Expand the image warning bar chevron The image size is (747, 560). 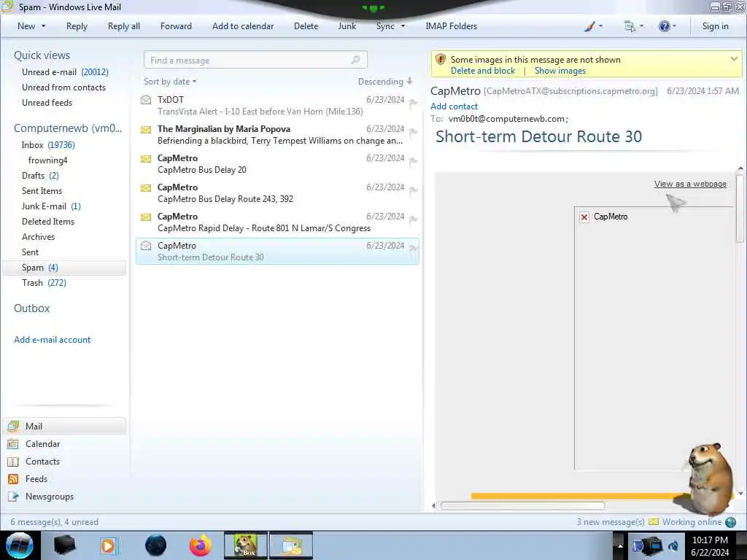pyautogui.click(x=734, y=59)
